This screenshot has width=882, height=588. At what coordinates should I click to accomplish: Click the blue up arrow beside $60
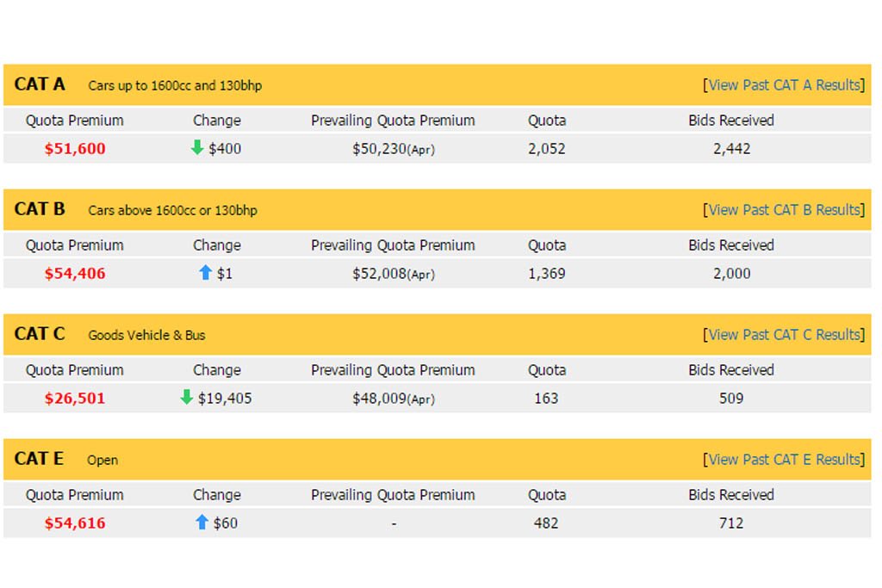(202, 523)
